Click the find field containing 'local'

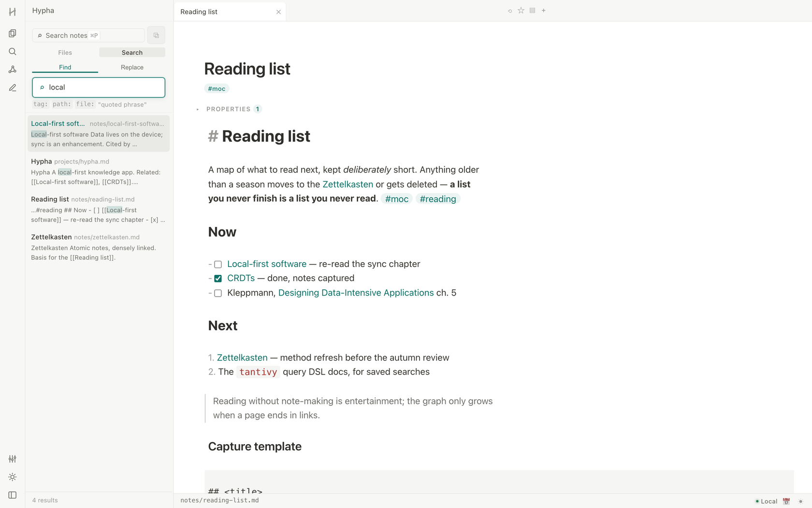[x=99, y=88]
